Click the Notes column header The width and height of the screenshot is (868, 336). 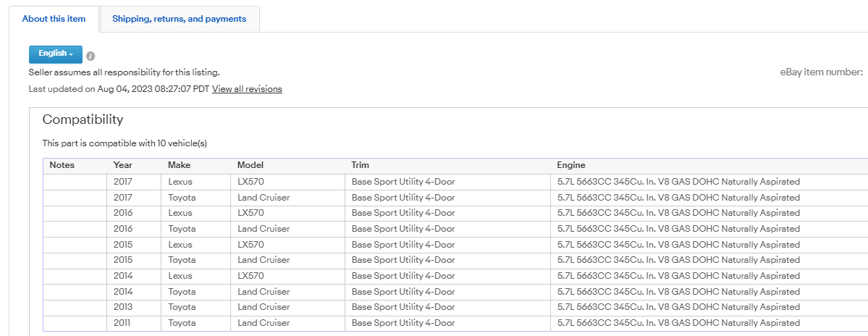click(62, 165)
